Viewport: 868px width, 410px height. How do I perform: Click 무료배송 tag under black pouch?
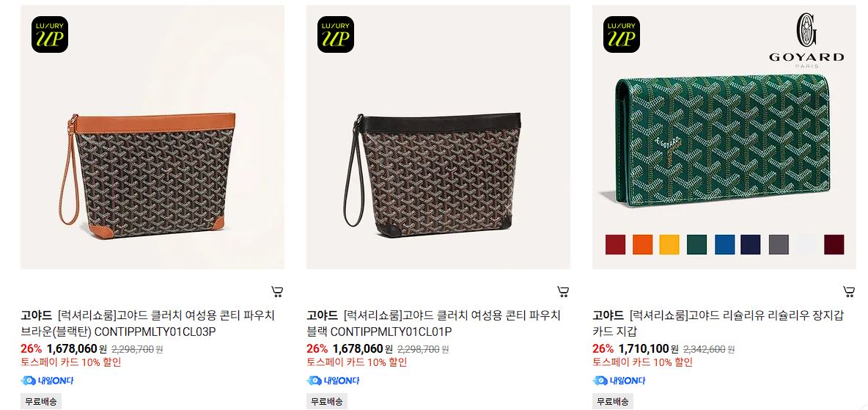[327, 402]
